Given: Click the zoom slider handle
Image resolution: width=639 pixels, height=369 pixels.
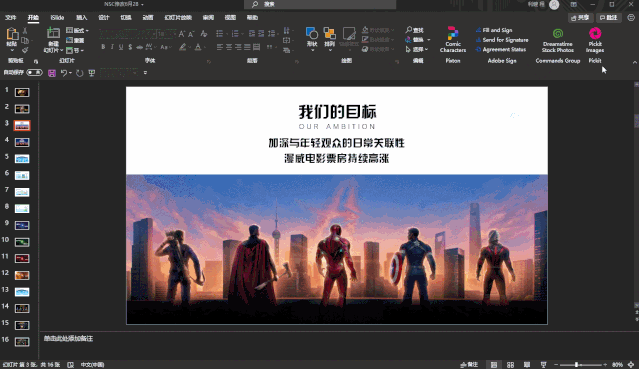Looking at the screenshot, I should pos(576,365).
